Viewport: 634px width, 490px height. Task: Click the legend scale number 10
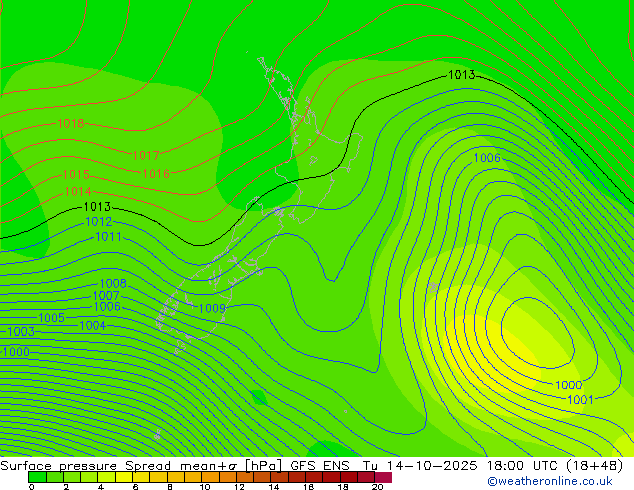point(205,487)
